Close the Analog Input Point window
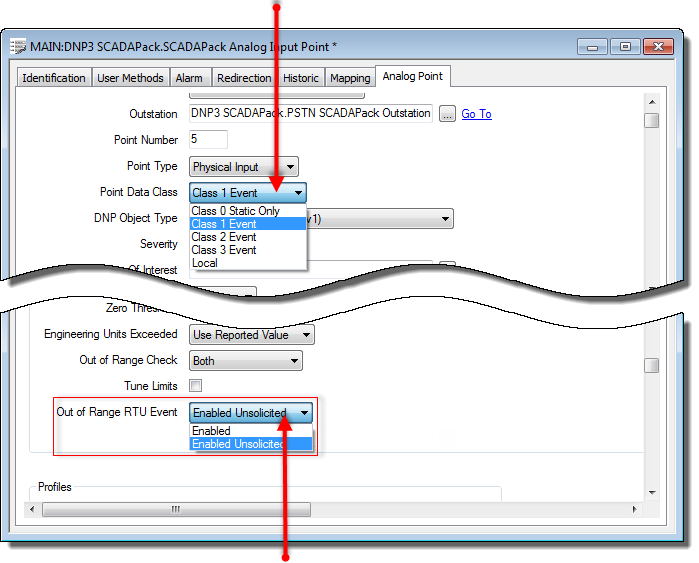The width and height of the screenshot is (699, 563). [659, 46]
